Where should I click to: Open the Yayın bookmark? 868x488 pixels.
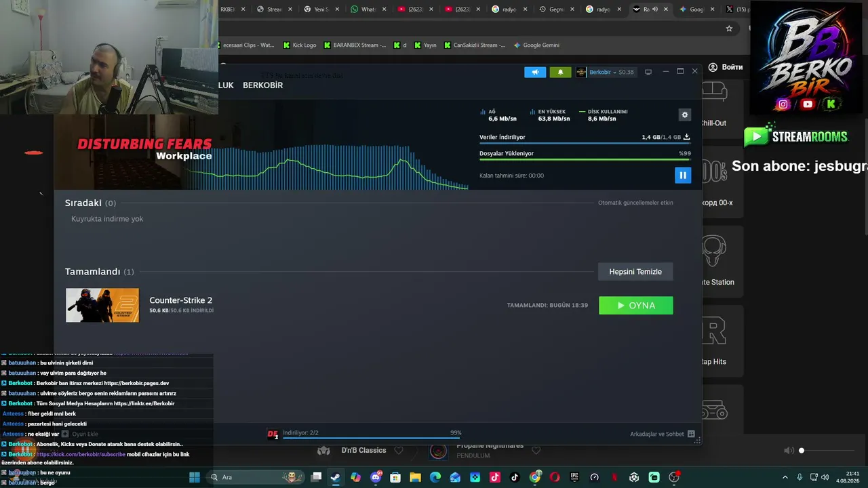coord(425,45)
